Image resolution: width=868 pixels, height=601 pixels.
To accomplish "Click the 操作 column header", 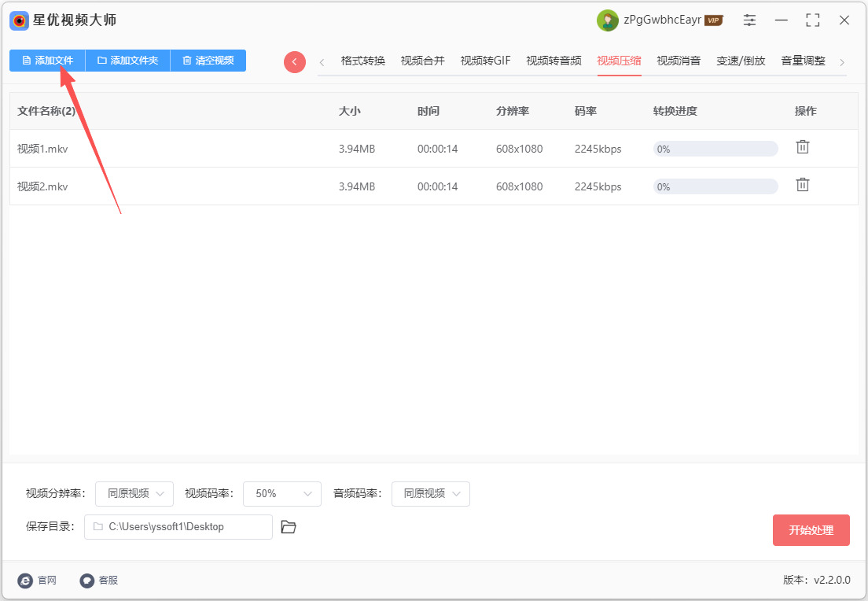I will tap(805, 112).
